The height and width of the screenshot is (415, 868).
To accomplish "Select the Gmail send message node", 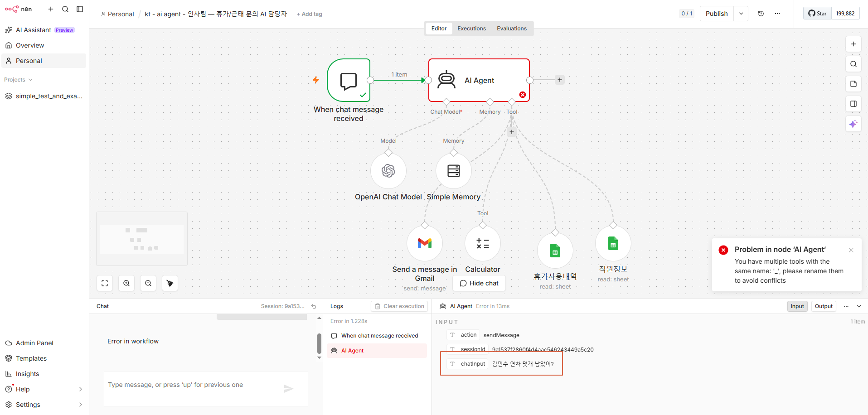I will click(x=425, y=243).
